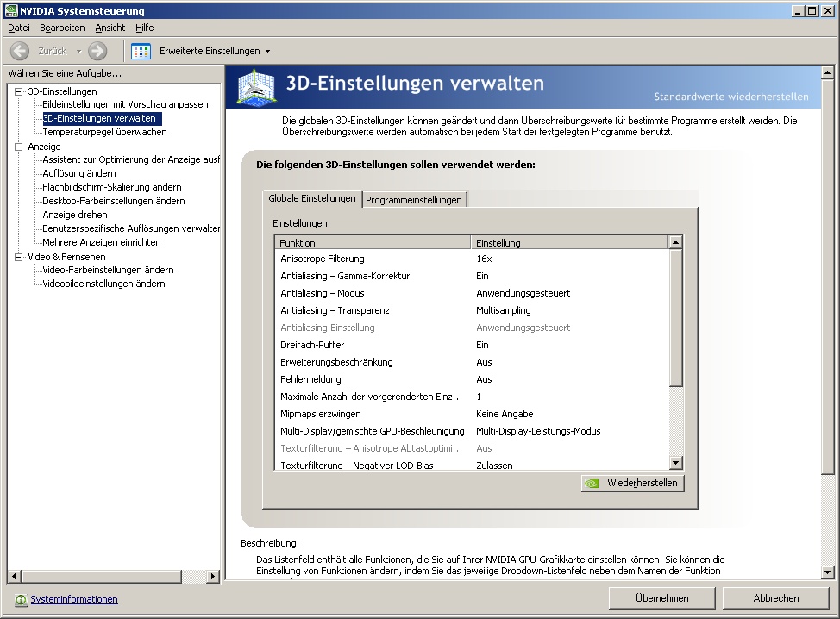This screenshot has height=619, width=840.
Task: Select Bildeinstellungen mit Vorschau anpassen
Action: (x=125, y=104)
